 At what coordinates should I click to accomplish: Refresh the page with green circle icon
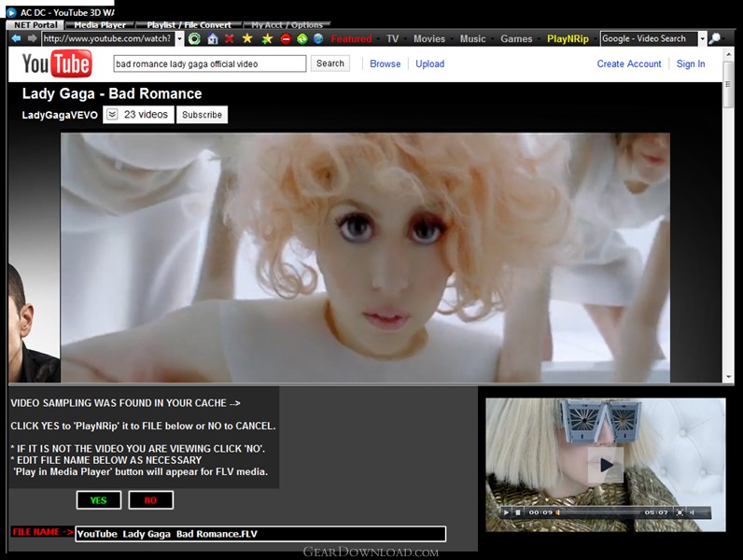point(194,39)
